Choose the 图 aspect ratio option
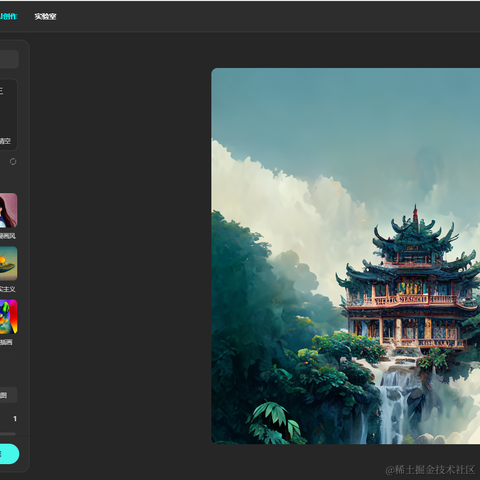Screen dimensions: 480x480 pyautogui.click(x=8, y=395)
